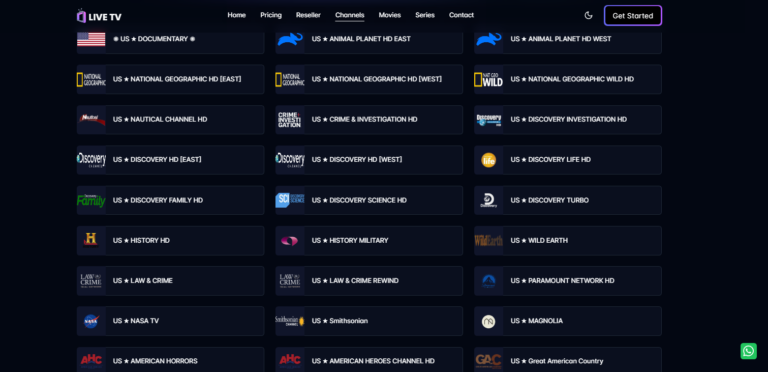Select US ★ NASA TV text
Screen dimensions: 768x372
point(136,321)
